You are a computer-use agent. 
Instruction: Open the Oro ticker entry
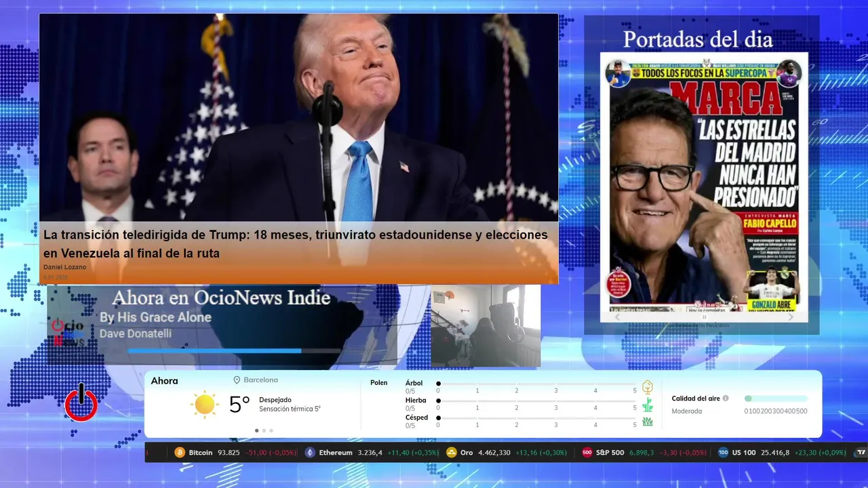click(x=507, y=453)
